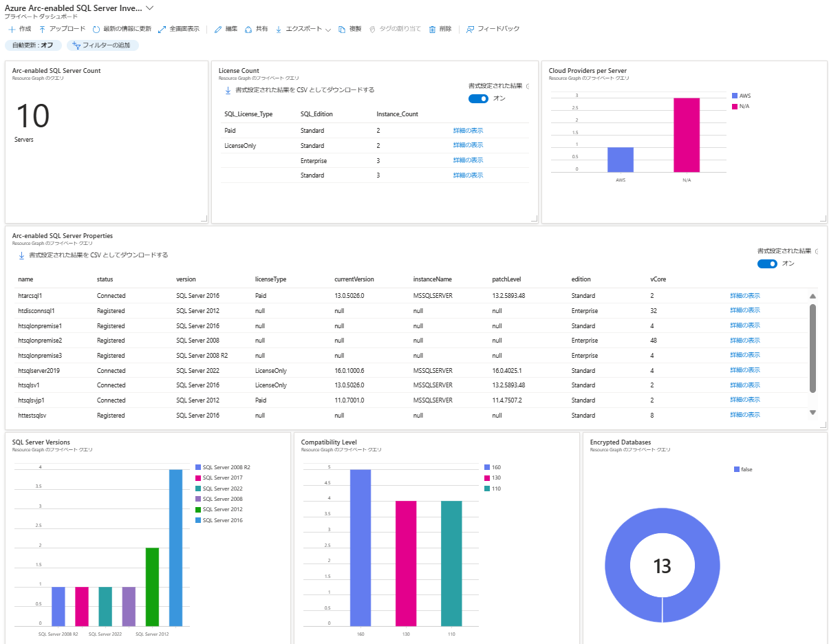Toggle formatted results in Server Properties tile
Image resolution: width=829 pixels, height=644 pixels.
(x=767, y=264)
